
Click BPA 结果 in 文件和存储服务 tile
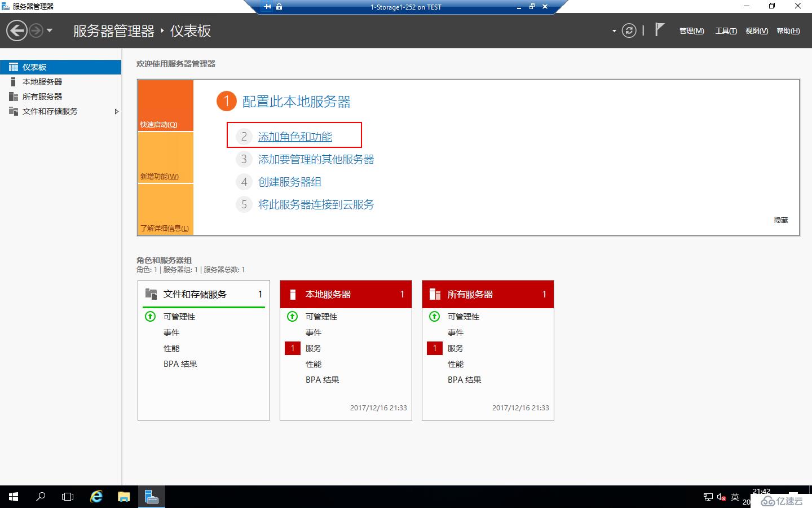click(x=180, y=364)
